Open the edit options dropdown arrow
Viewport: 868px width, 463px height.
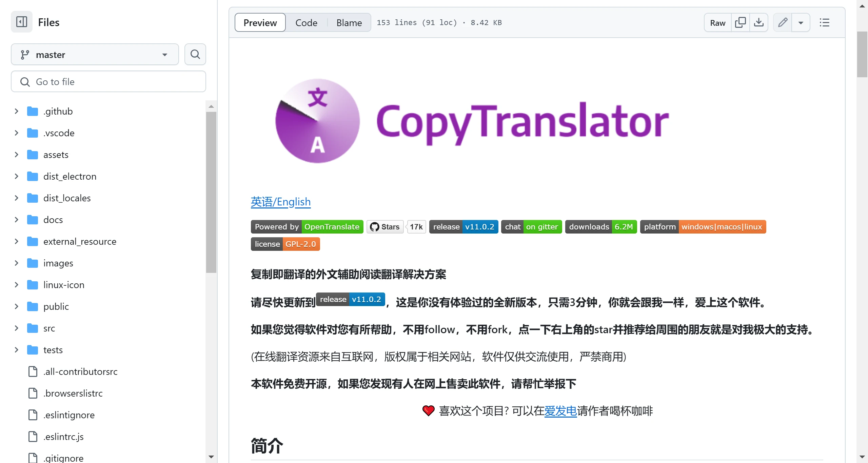801,22
